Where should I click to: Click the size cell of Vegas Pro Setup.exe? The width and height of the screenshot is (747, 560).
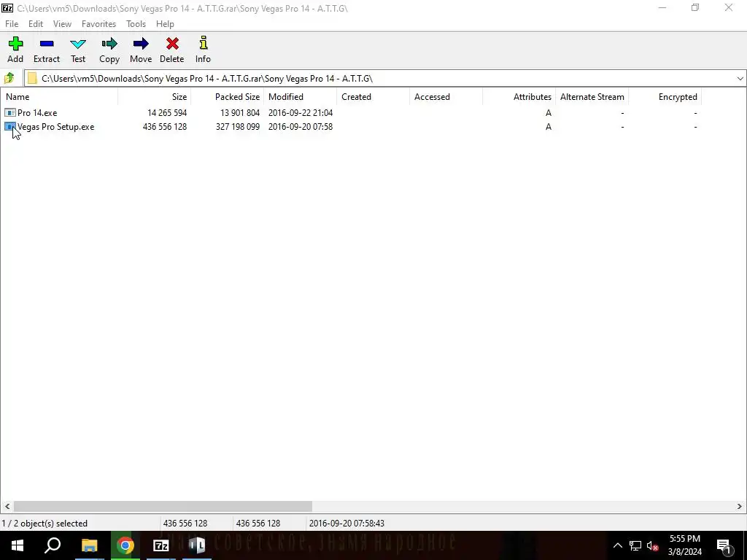coord(165,127)
